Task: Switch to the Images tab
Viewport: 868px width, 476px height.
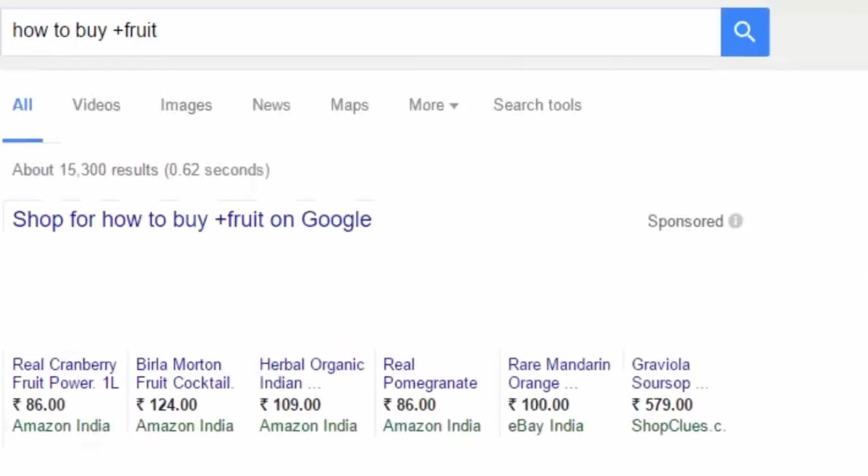Action: point(186,105)
